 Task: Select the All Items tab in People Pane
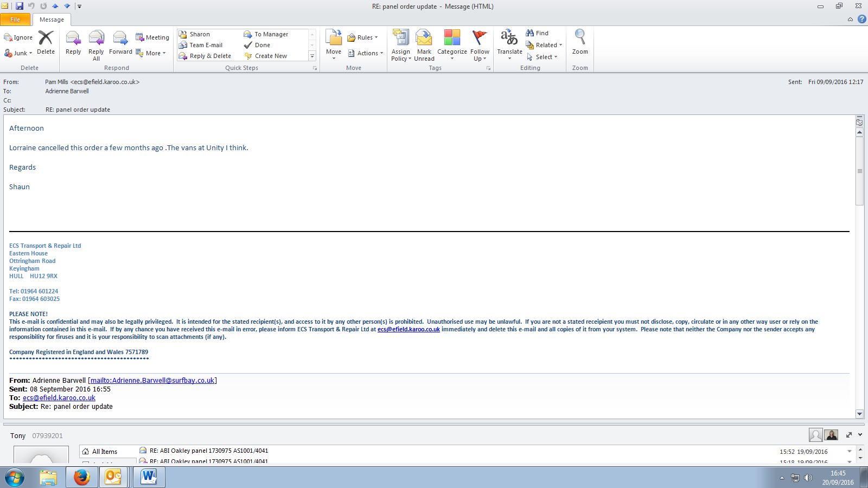(x=107, y=452)
